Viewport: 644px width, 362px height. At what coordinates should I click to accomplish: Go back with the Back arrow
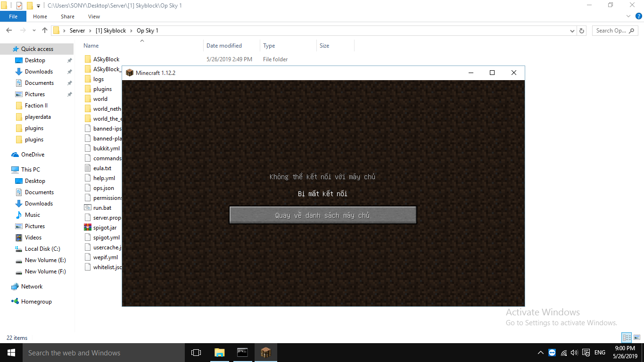click(9, 30)
